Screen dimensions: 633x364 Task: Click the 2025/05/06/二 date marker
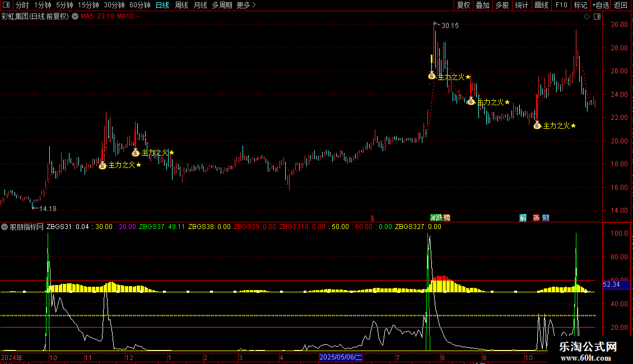[341, 357]
